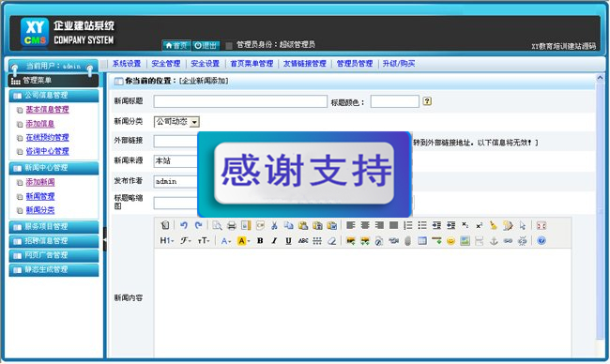Insert a numbered list
This screenshot has width=610, height=364.
click(407, 225)
